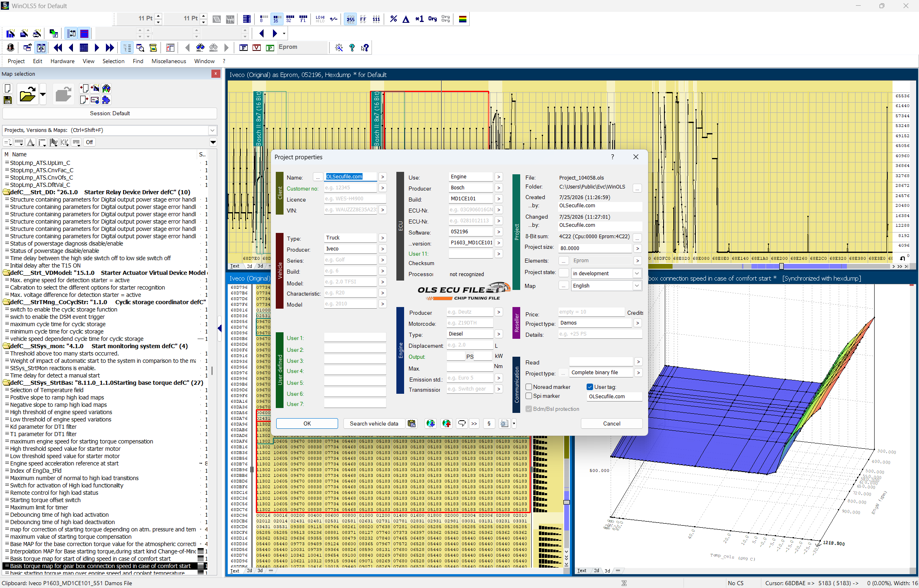Click the hexdump vertical scrollbar thumb

pyautogui.click(x=566, y=502)
